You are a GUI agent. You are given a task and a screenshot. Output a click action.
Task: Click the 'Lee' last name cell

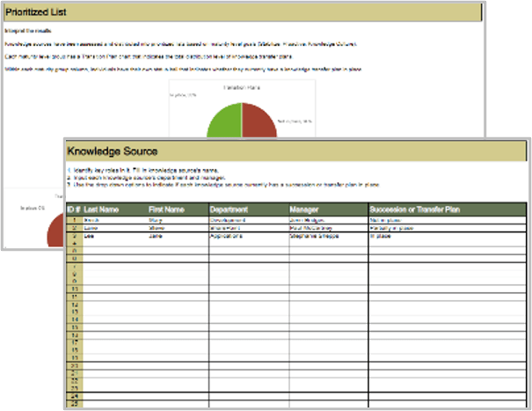coord(115,237)
